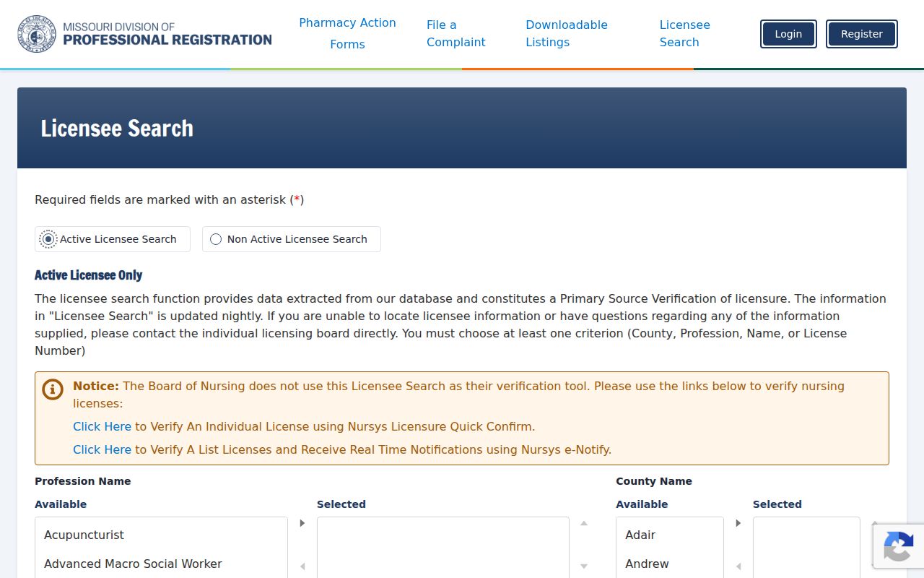Click left arrow to remove selected profession

pos(302,566)
